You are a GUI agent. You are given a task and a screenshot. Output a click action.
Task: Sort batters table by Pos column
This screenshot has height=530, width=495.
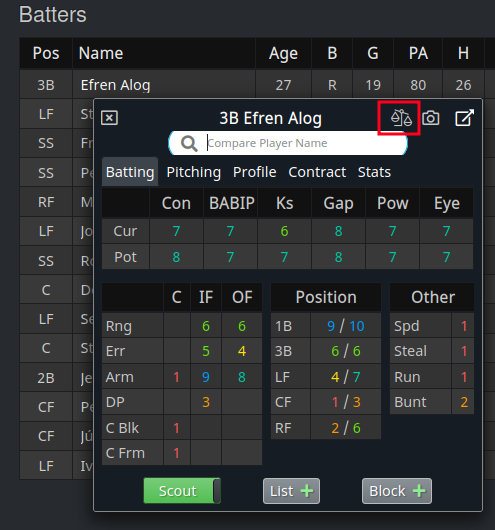[x=46, y=53]
